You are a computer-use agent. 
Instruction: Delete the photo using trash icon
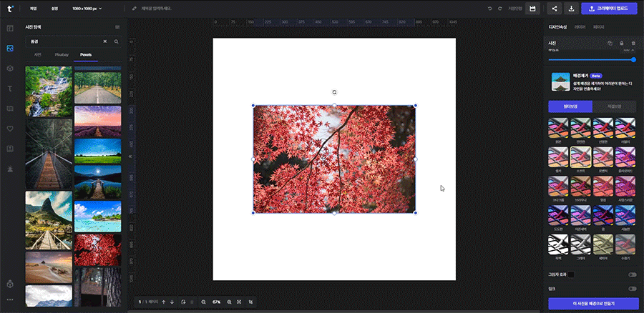(x=633, y=43)
